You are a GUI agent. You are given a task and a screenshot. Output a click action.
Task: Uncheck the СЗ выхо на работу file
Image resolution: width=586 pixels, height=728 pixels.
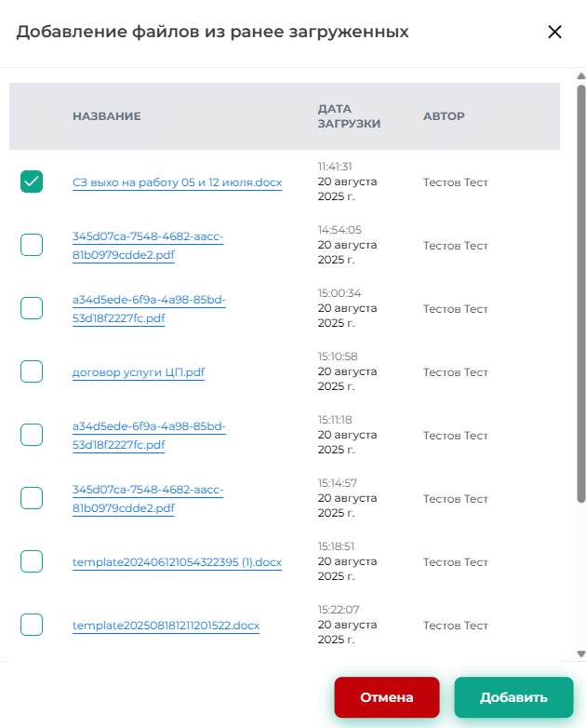(x=32, y=182)
